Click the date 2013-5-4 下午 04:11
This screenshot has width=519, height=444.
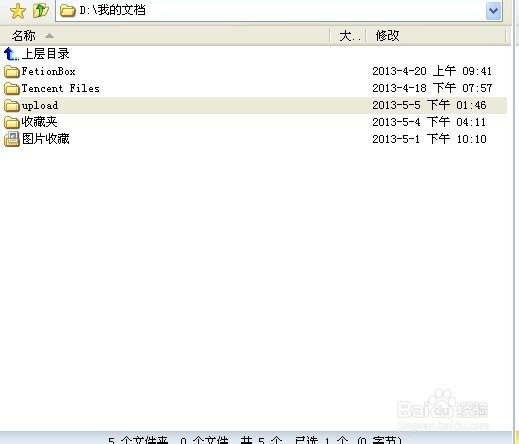[429, 122]
